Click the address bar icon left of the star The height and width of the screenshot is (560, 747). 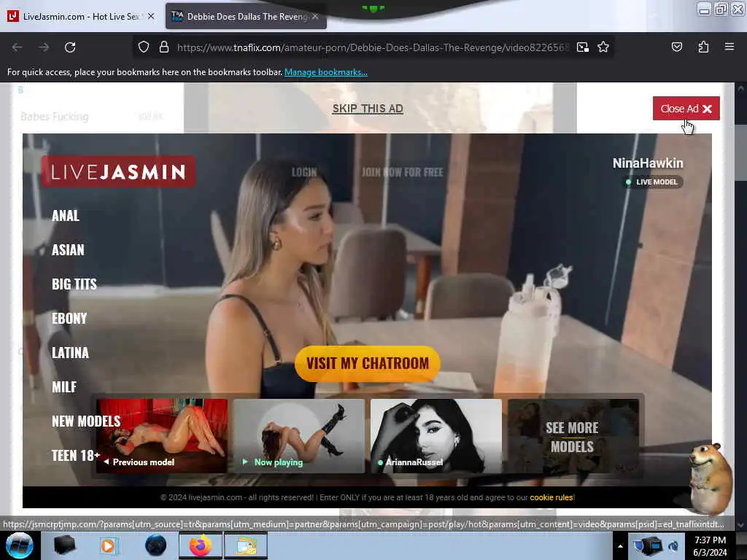(x=583, y=47)
